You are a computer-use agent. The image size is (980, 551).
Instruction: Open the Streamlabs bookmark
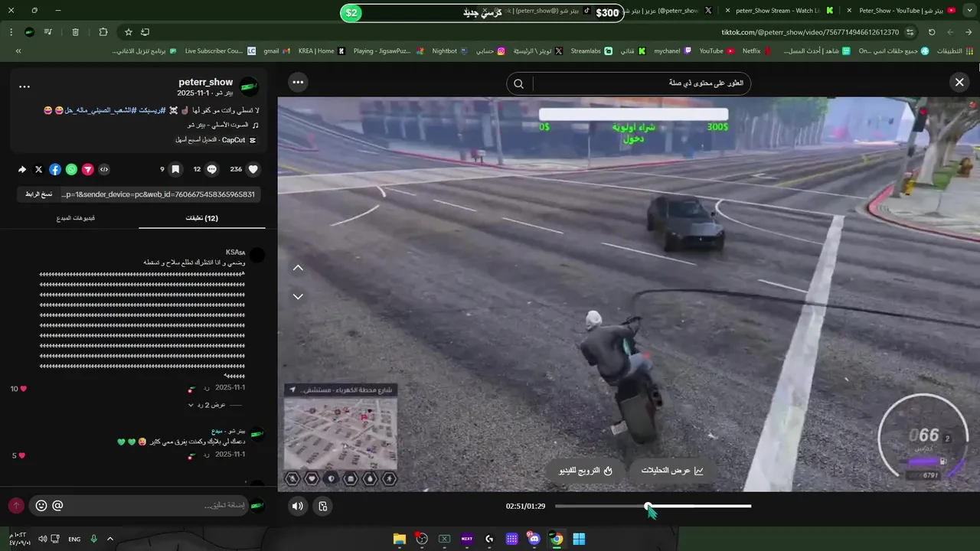(591, 51)
